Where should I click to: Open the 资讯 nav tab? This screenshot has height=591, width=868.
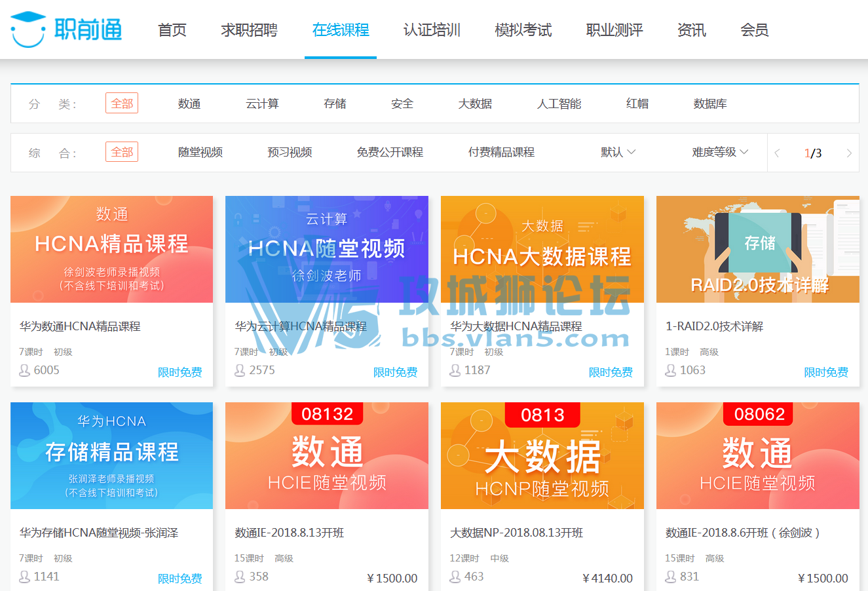(692, 30)
